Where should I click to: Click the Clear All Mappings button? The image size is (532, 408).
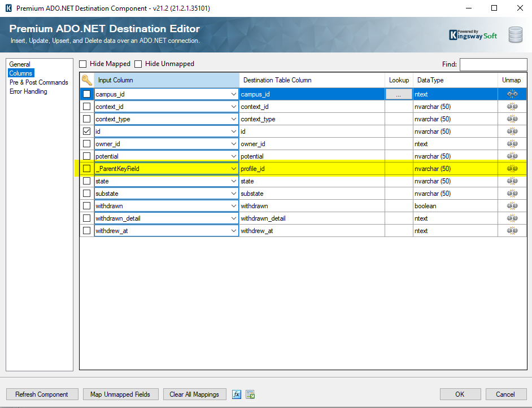coord(194,394)
